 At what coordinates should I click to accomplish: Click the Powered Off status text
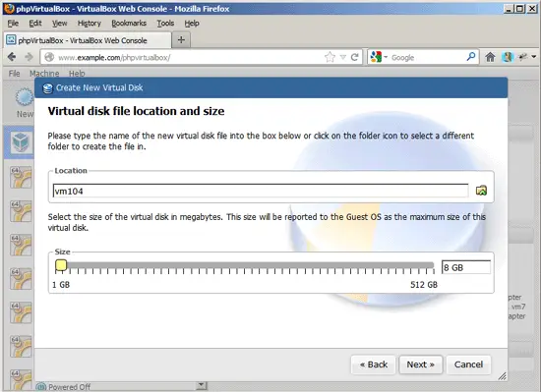69,387
